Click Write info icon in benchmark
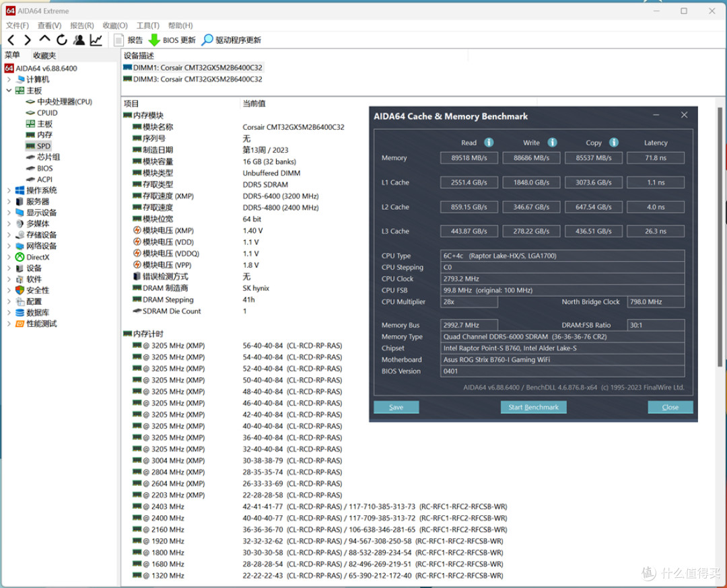 click(x=552, y=142)
